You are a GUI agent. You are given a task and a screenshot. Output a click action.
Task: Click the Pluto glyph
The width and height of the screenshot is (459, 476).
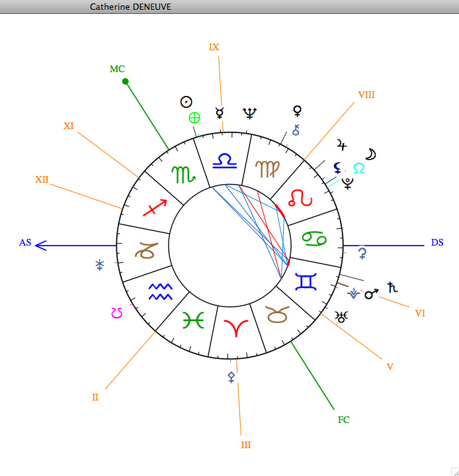click(x=347, y=183)
